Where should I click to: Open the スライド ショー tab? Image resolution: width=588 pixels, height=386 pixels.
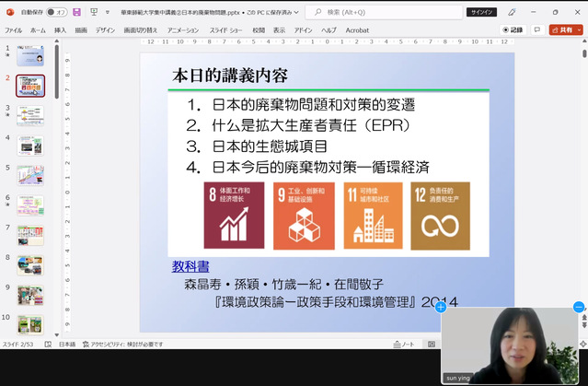[225, 30]
